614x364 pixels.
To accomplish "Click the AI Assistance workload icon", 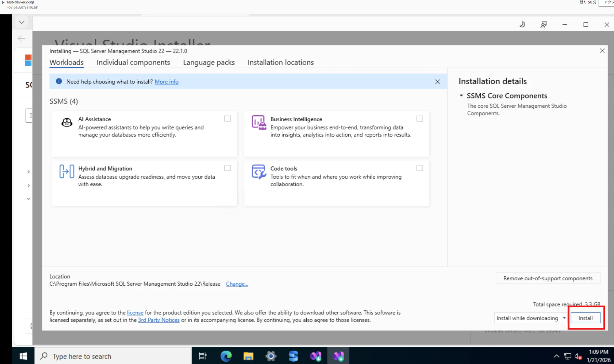I will [67, 122].
